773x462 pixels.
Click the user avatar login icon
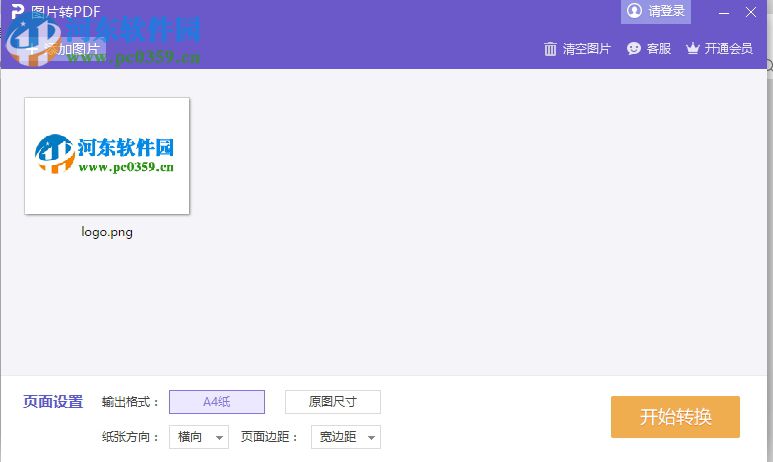[634, 10]
